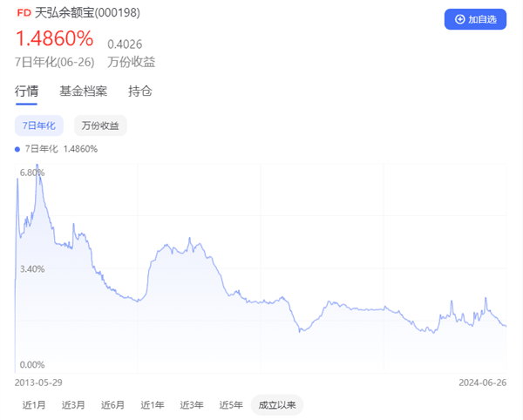Screen dimensions: 523x420
Task: Select the 成立以来 time range
Action: (x=277, y=405)
